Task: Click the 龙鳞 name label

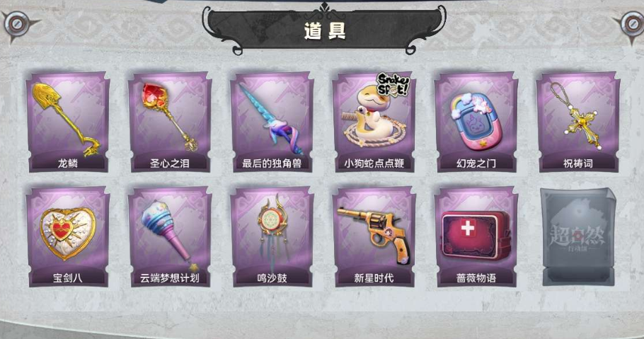Action: click(68, 163)
